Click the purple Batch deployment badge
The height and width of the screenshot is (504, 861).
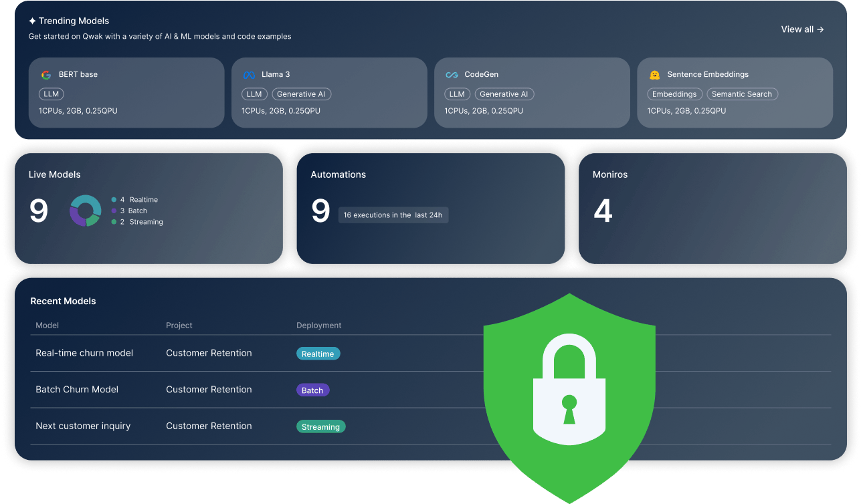[x=312, y=390]
